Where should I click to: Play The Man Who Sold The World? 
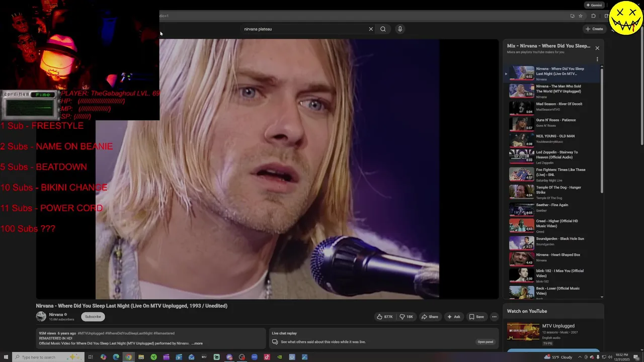click(x=552, y=91)
